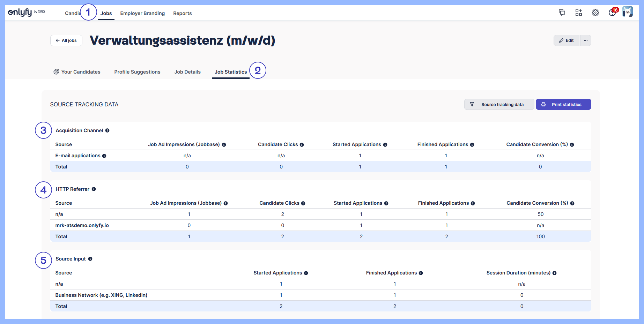Open Employer Branding in top navigation
The image size is (644, 324).
point(142,13)
